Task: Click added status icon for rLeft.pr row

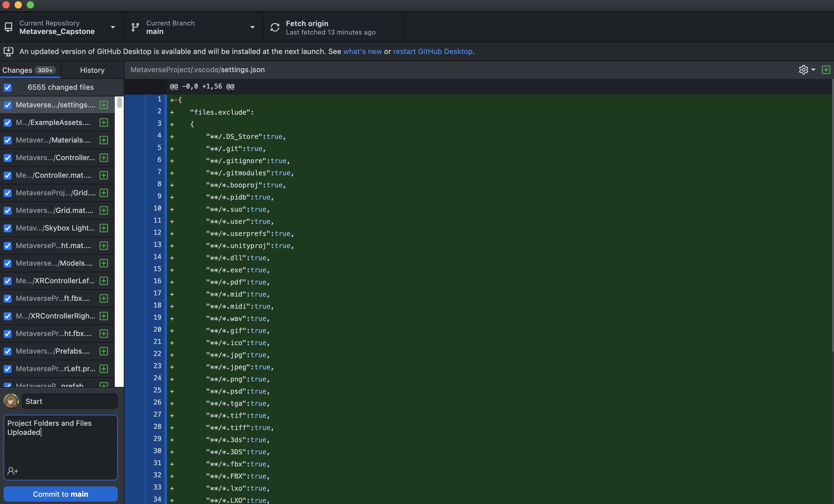Action: click(104, 369)
